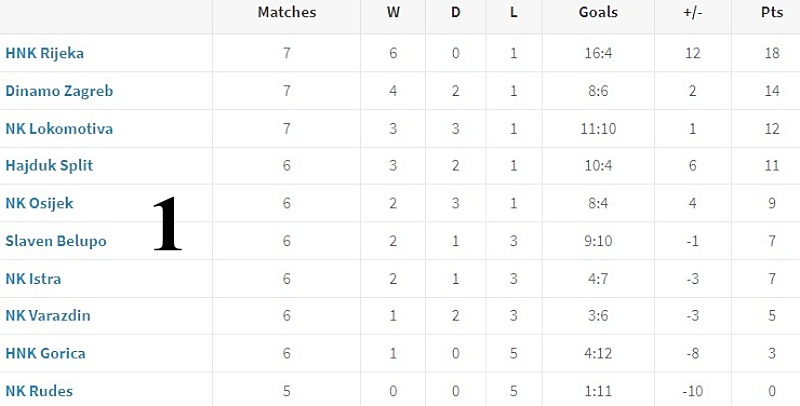The image size is (800, 406).
Task: Open the HNK Rijeka team link
Action: [44, 53]
